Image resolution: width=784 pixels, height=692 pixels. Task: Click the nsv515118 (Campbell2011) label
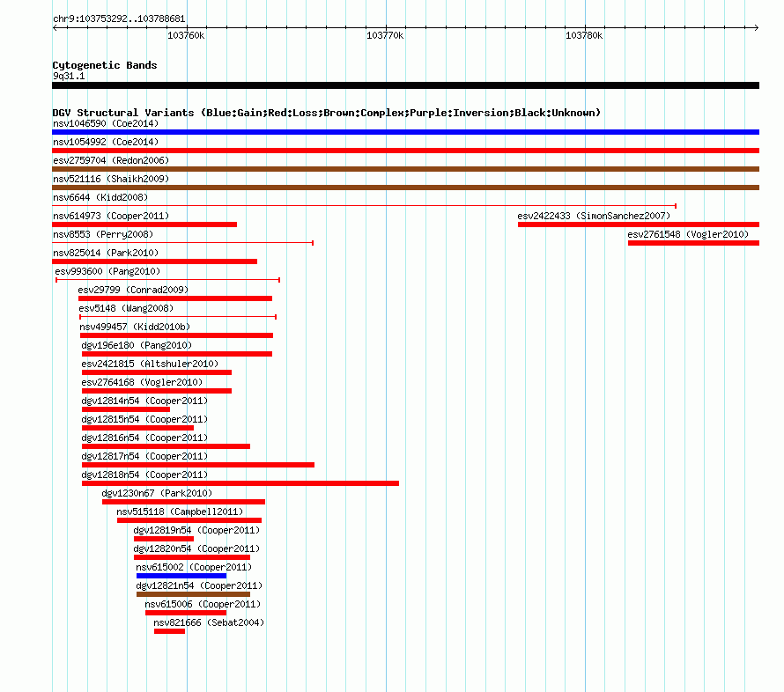coord(180,512)
